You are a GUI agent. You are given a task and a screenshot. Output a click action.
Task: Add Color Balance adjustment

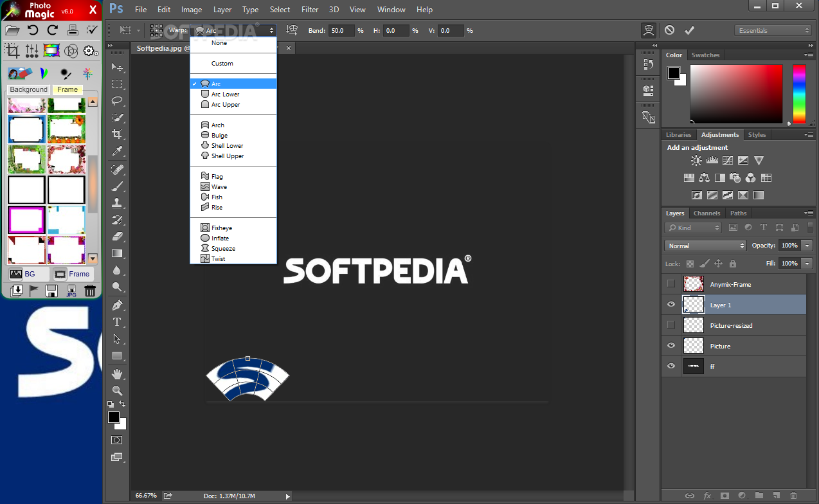click(704, 178)
